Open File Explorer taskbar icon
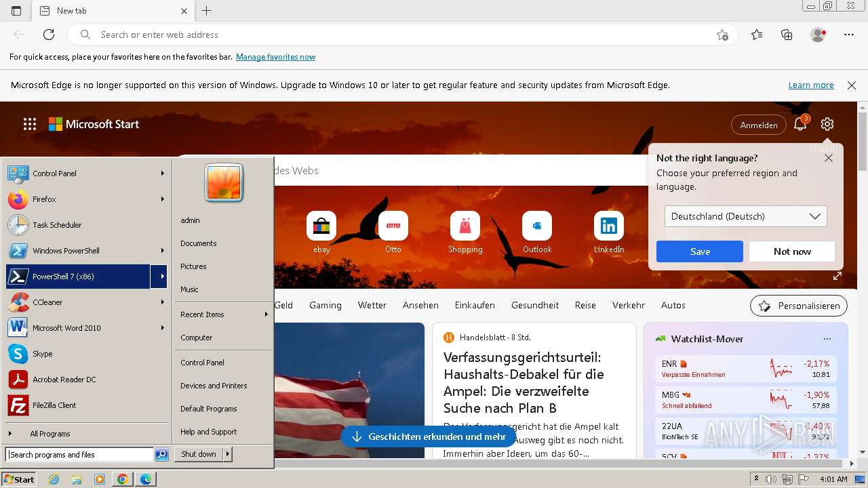The width and height of the screenshot is (868, 488). coord(77,479)
